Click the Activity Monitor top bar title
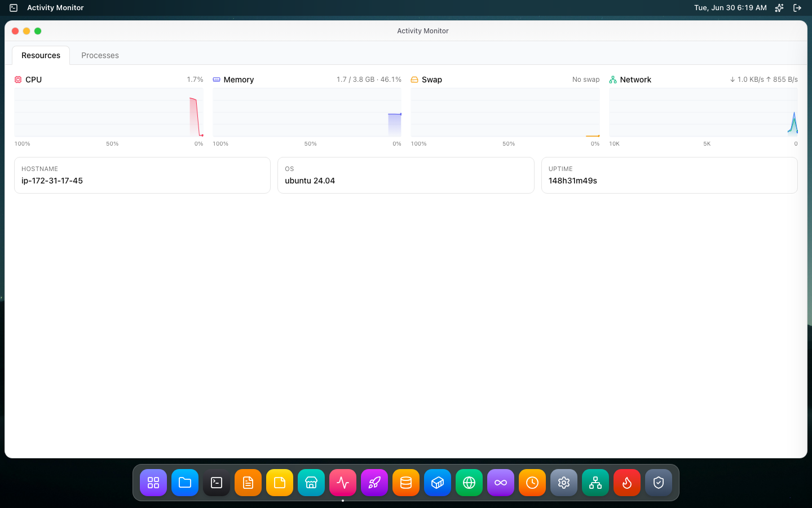 tap(55, 8)
